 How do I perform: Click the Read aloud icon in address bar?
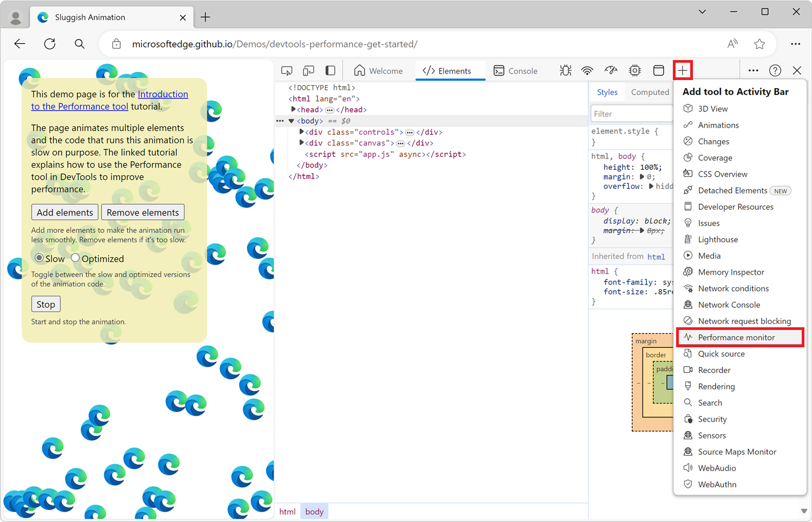click(x=732, y=44)
